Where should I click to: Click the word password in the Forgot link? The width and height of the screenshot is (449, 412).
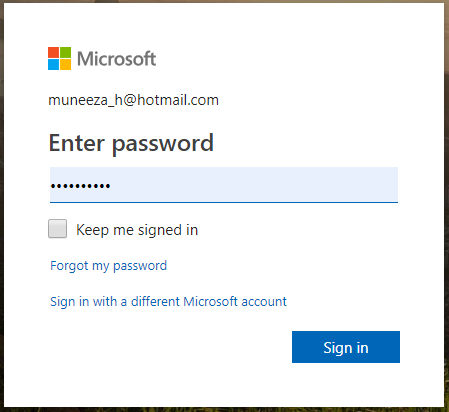point(140,266)
